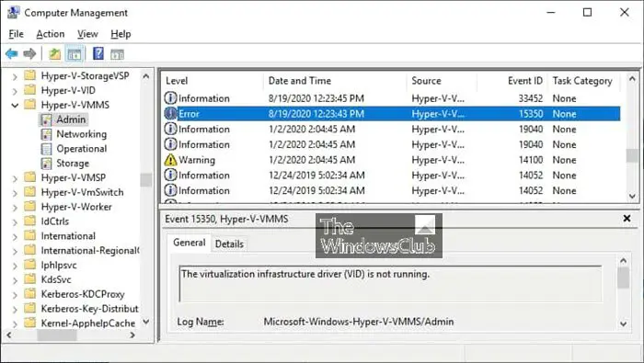
Task: Toggle the Show/Hide Console Tree icon
Action: point(75,53)
